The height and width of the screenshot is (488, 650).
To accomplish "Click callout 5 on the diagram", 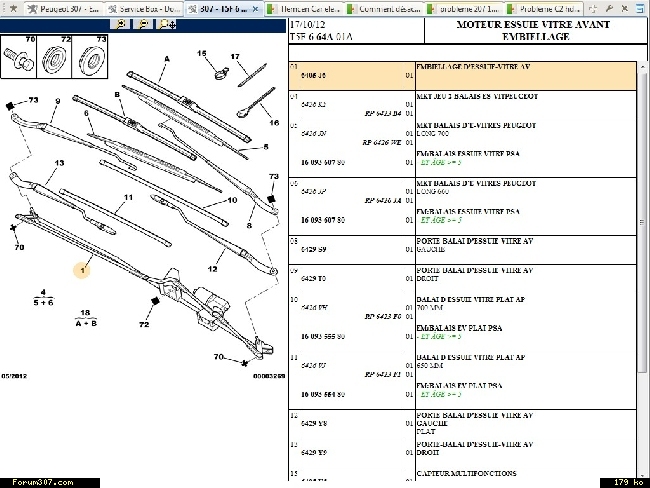I will [x=266, y=146].
